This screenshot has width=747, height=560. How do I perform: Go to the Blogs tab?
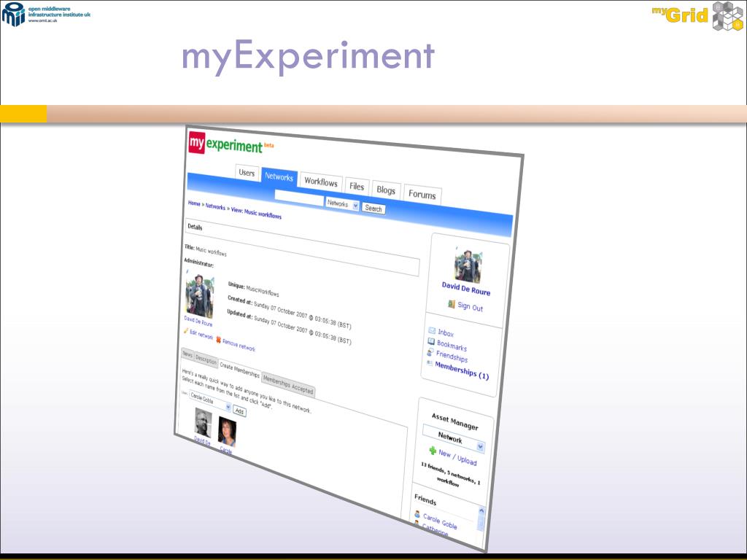point(387,190)
